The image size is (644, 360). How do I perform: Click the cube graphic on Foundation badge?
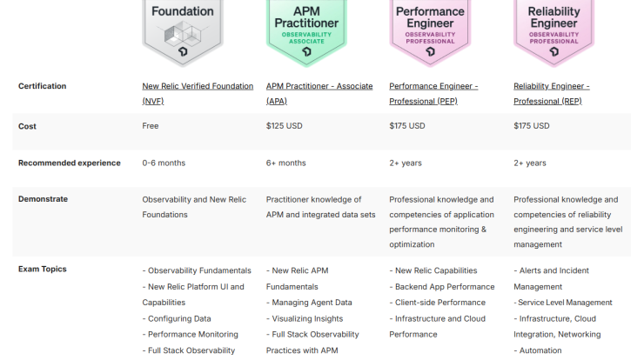tap(183, 33)
